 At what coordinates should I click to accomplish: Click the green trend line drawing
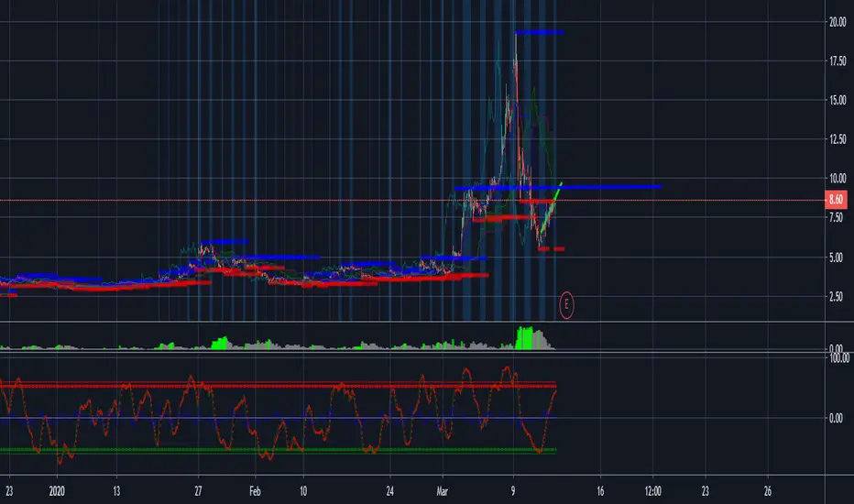pos(552,207)
